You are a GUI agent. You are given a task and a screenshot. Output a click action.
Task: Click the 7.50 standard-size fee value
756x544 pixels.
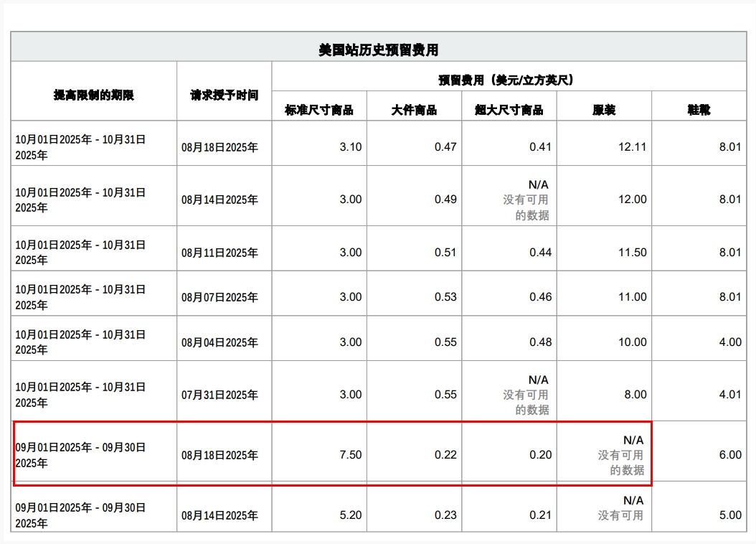click(x=351, y=455)
